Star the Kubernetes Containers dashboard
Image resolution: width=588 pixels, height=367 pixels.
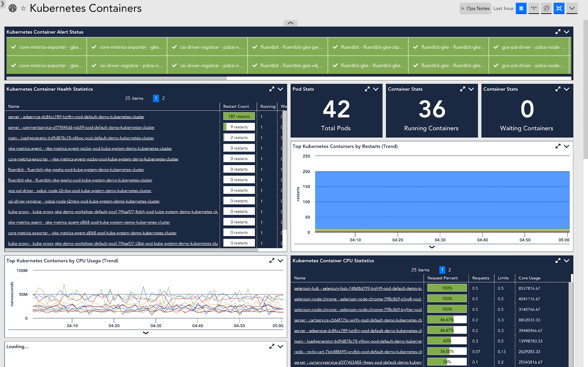click(x=23, y=8)
